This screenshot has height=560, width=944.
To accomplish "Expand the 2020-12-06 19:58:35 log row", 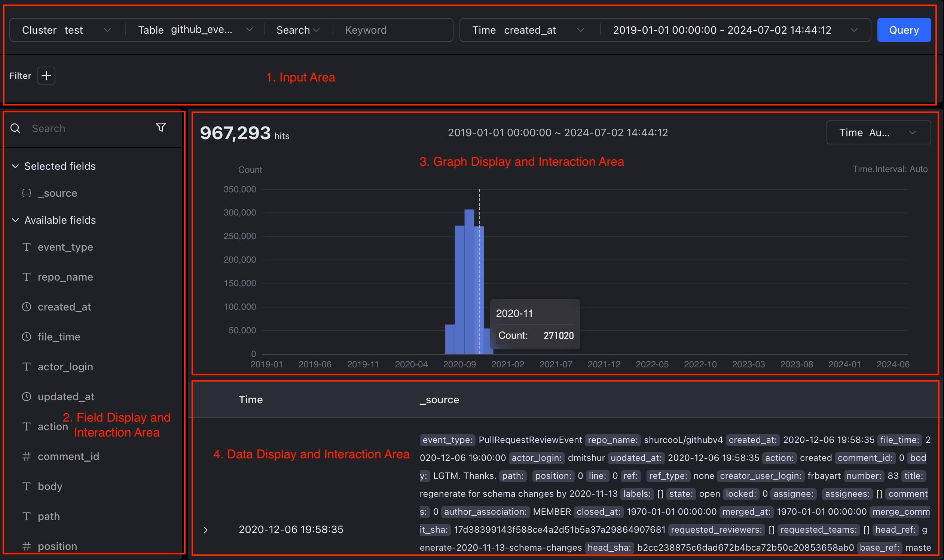I will 206,530.
